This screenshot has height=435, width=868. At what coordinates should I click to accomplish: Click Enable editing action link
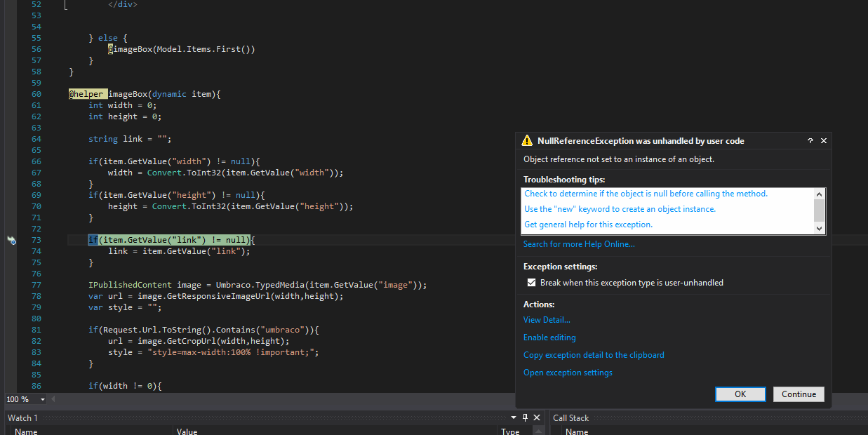[x=549, y=337]
